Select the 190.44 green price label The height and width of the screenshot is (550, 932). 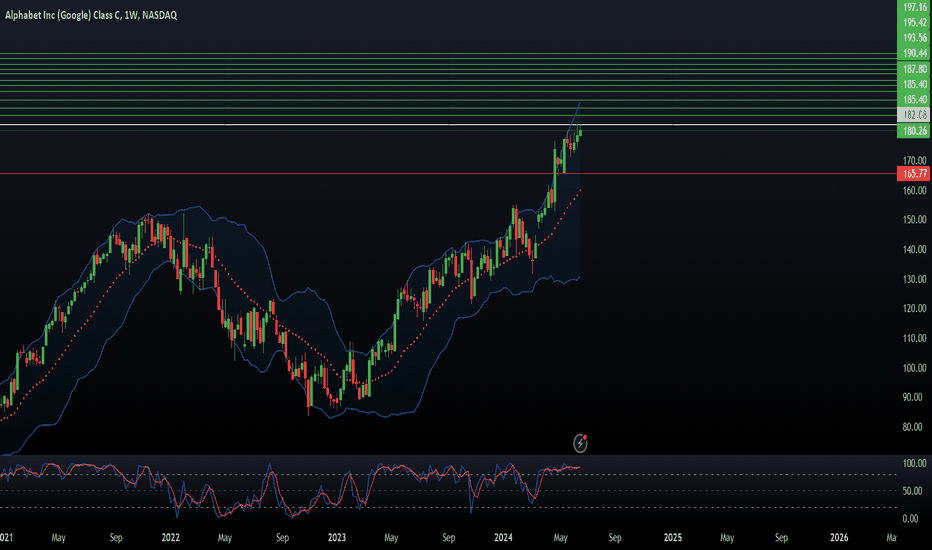tap(914, 54)
